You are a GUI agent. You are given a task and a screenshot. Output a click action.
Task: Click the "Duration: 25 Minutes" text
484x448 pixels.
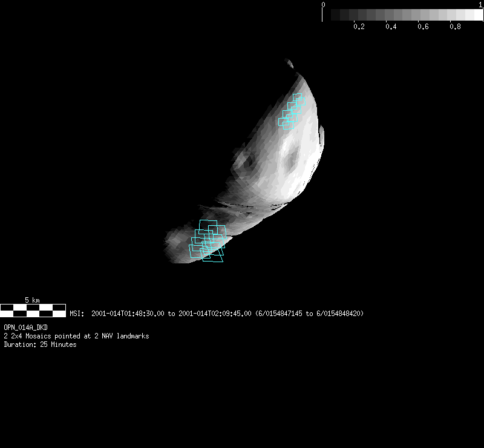[40, 344]
